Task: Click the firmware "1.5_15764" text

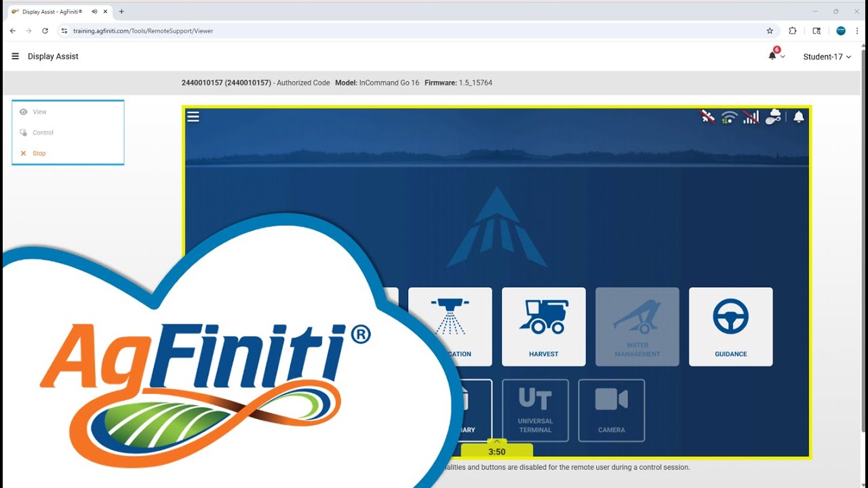Action: click(474, 83)
